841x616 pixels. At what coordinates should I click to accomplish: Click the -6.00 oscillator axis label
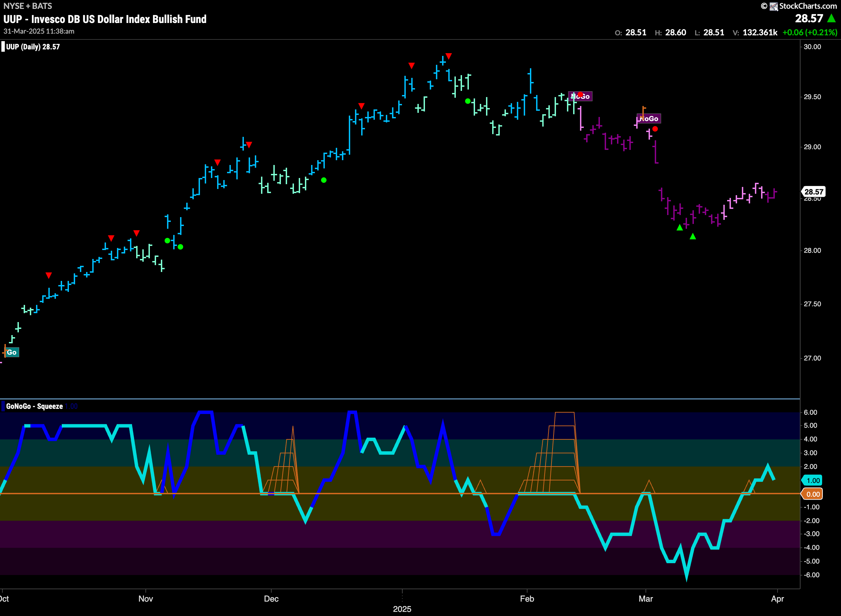pos(812,574)
